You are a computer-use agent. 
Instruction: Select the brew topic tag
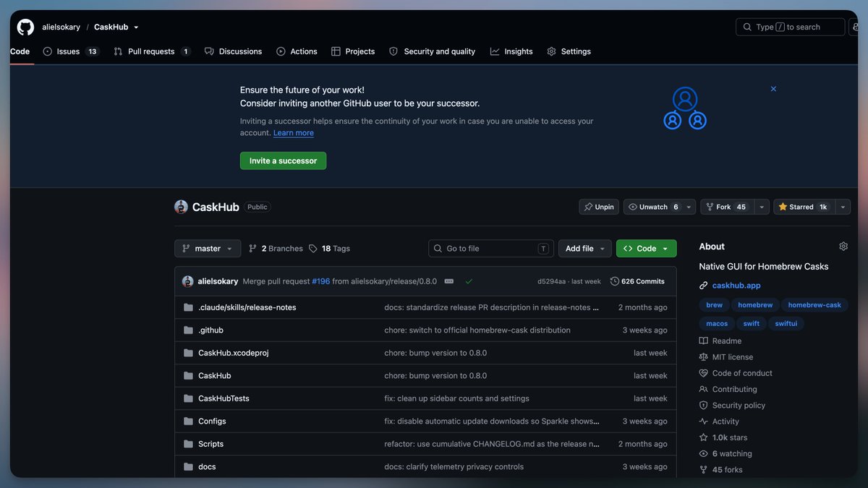point(715,305)
